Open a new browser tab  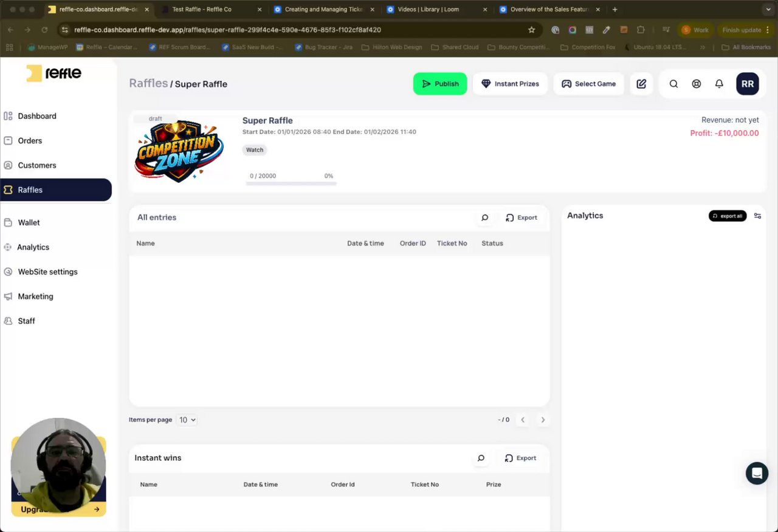tap(614, 9)
